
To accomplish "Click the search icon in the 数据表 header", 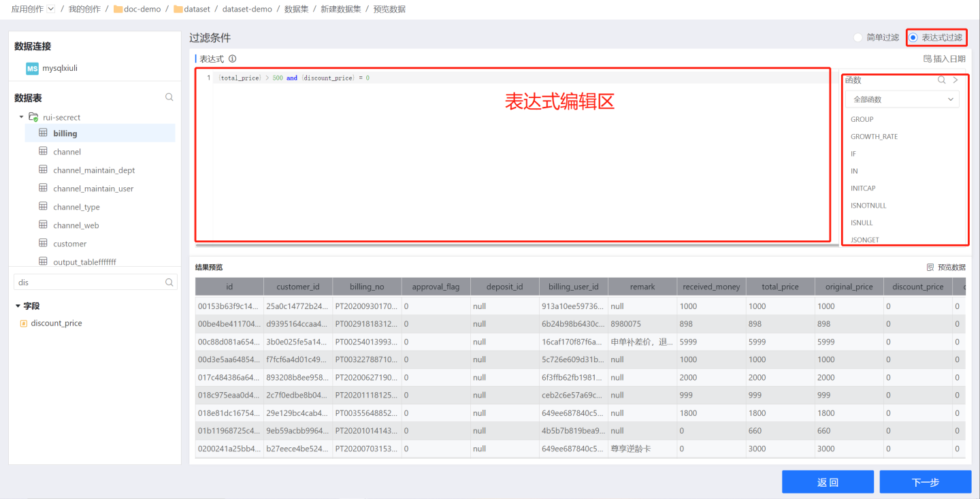I will (x=169, y=97).
